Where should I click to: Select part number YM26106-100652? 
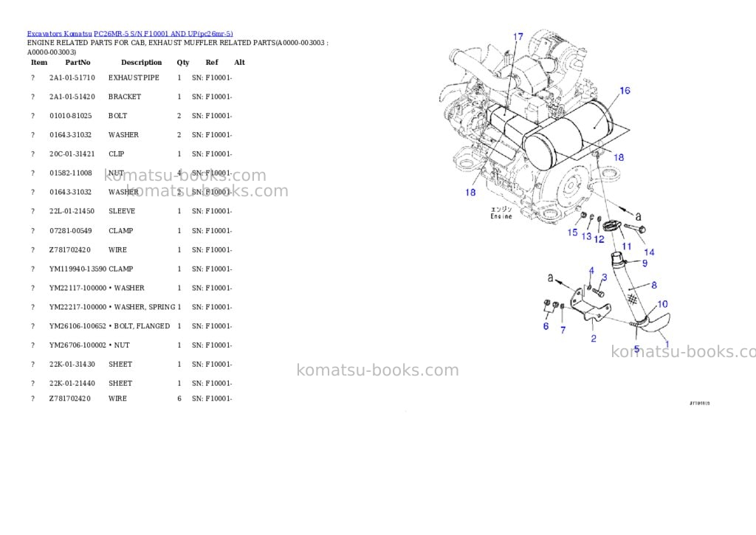click(x=78, y=326)
